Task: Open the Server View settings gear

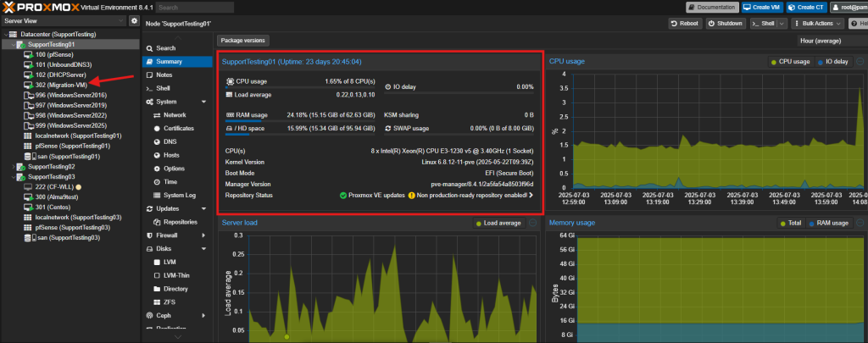Action: [x=134, y=20]
